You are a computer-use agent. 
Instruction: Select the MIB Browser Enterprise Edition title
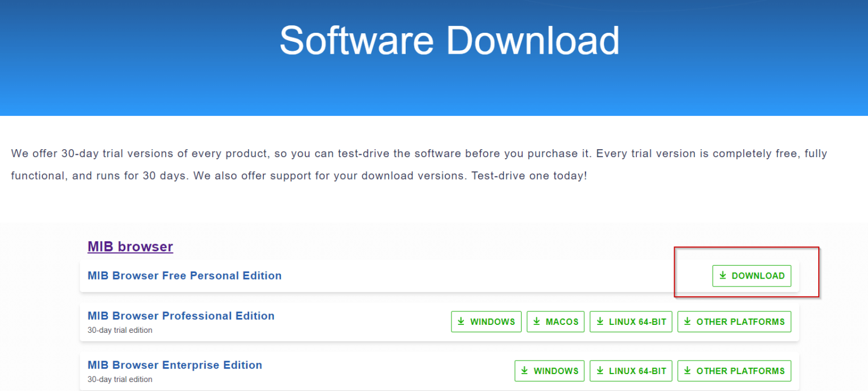(x=175, y=365)
